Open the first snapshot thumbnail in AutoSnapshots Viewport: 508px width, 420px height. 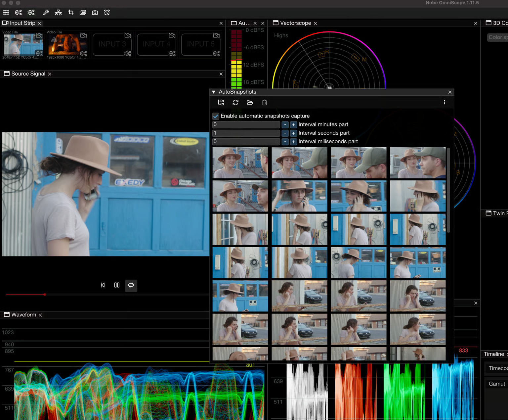pos(240,163)
